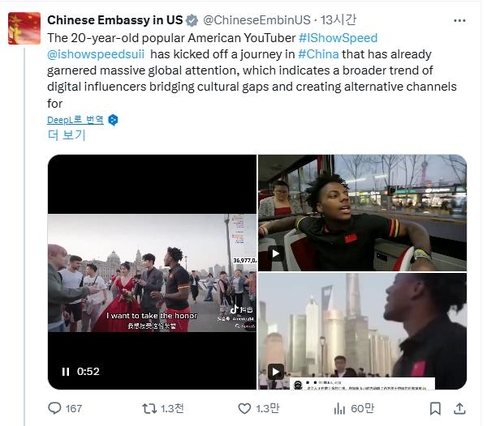Open the reply comments icon

[x=55, y=408]
